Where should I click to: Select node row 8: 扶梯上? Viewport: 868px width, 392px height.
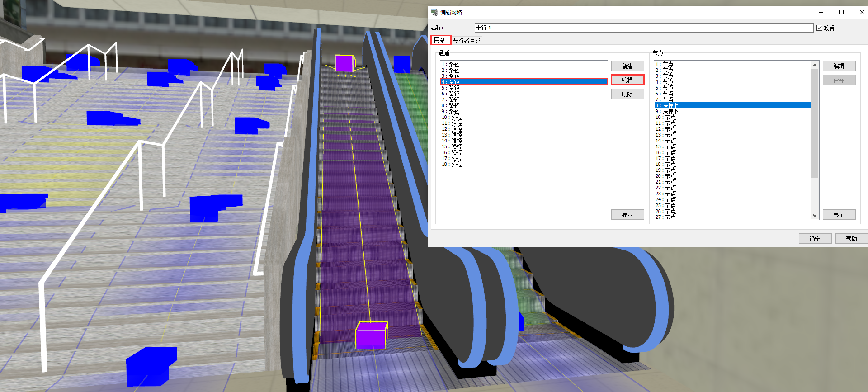click(x=732, y=105)
